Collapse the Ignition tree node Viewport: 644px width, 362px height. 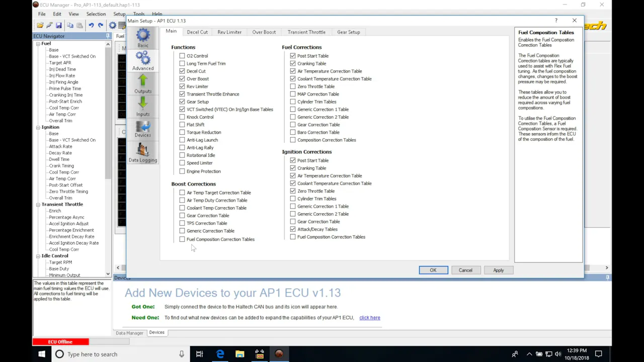38,128
